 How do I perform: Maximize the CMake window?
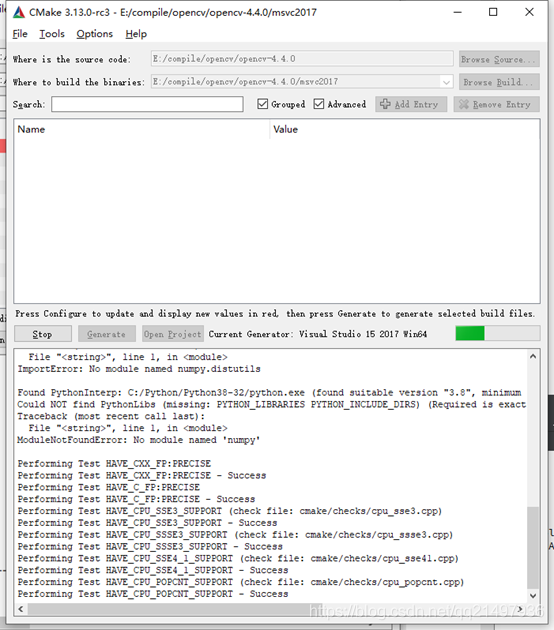pos(493,12)
